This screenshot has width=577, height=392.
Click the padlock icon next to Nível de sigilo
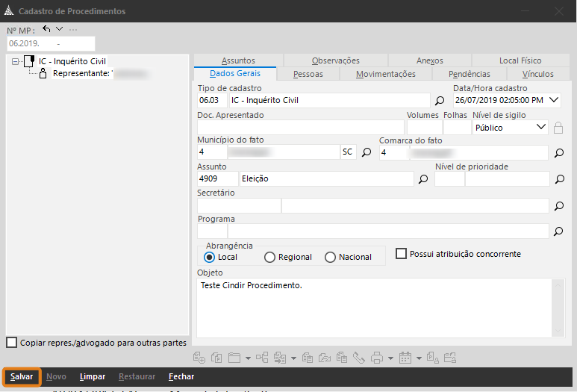tap(558, 128)
